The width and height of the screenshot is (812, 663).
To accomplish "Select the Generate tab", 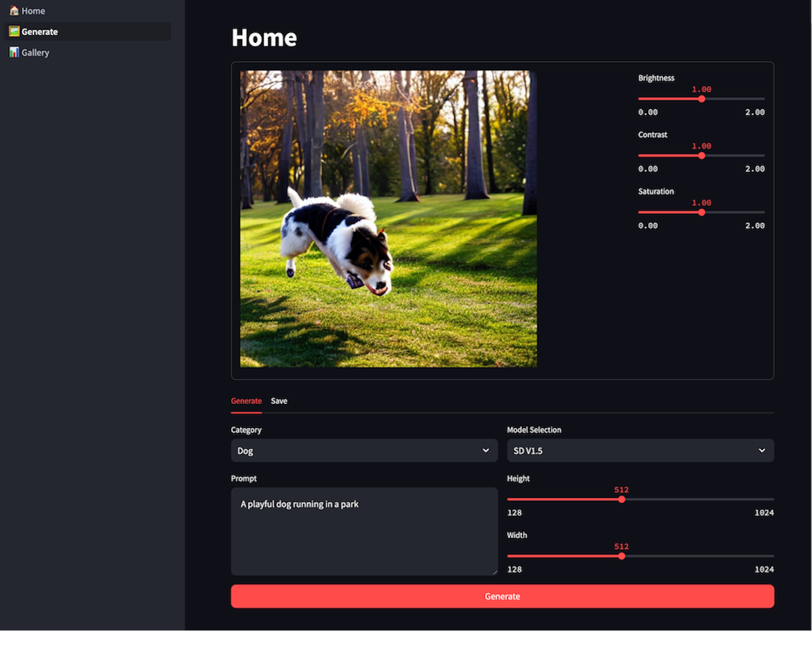I will pyautogui.click(x=246, y=401).
